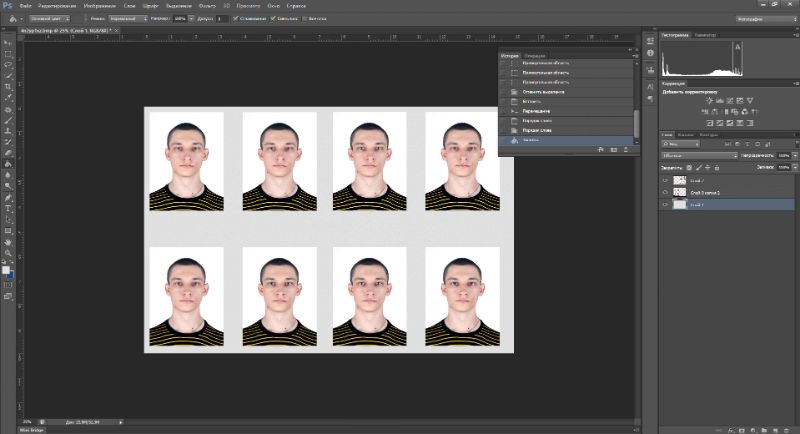Select the History Brush tool
This screenshot has height=434, width=800.
tap(8, 142)
